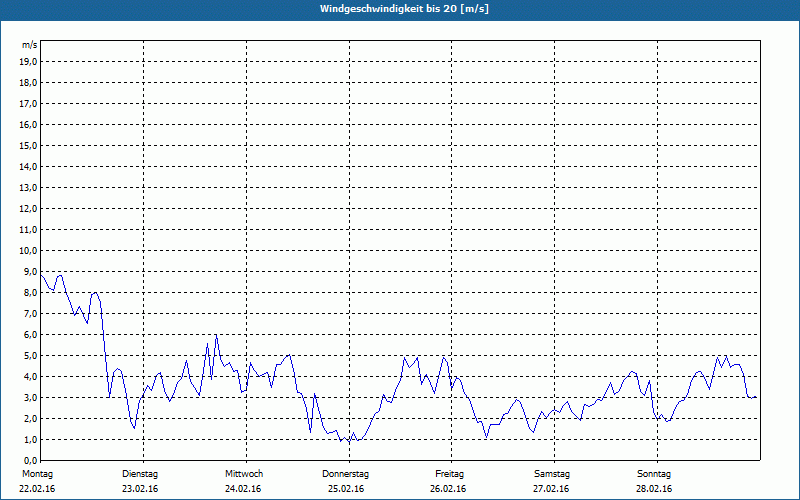Select the 'Dienstag' day label
The height and width of the screenshot is (500, 800).
(140, 474)
